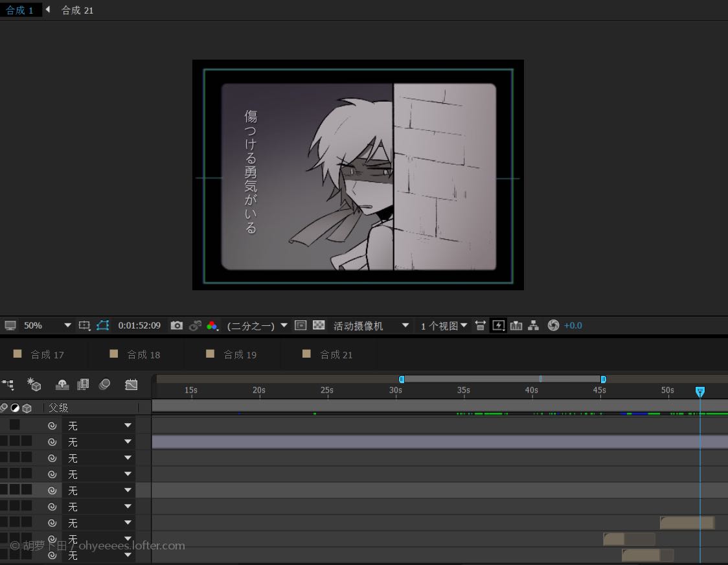The height and width of the screenshot is (565, 728).
Task: Open the 50% magnification dropdown
Action: click(x=47, y=325)
